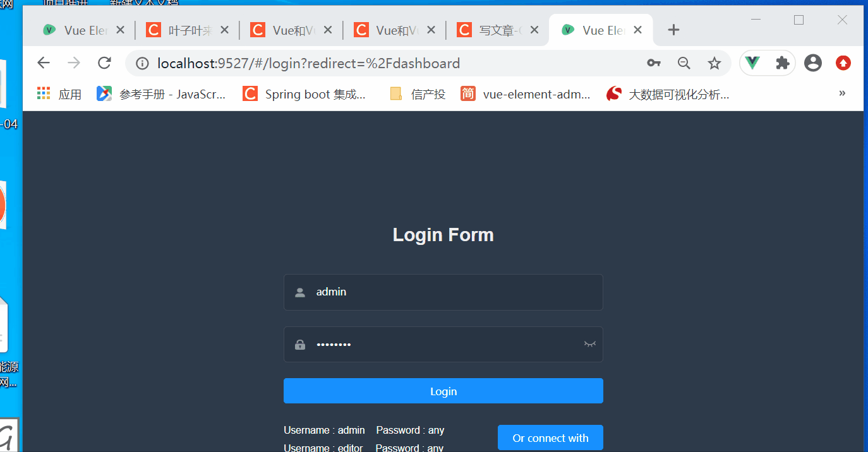
Task: Click the Extensions puzzle piece icon
Action: tap(782, 62)
